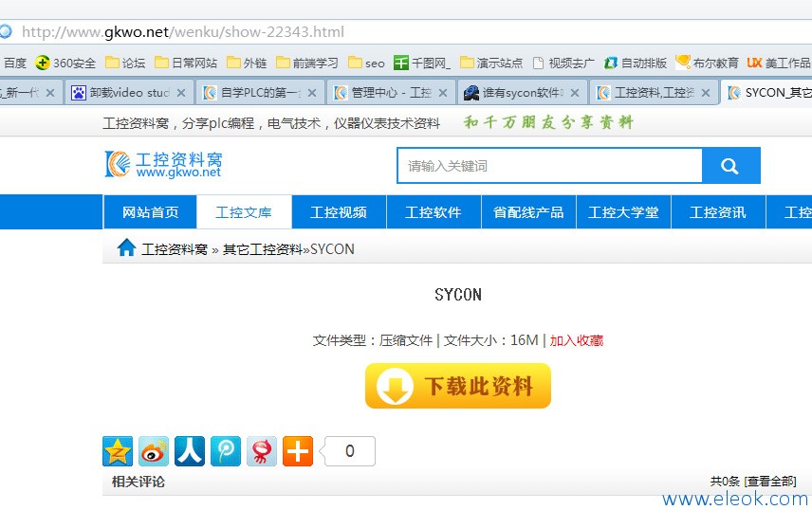Open the 外链 bookmark folder
Viewport: 812px width, 510px height.
pyautogui.click(x=247, y=64)
